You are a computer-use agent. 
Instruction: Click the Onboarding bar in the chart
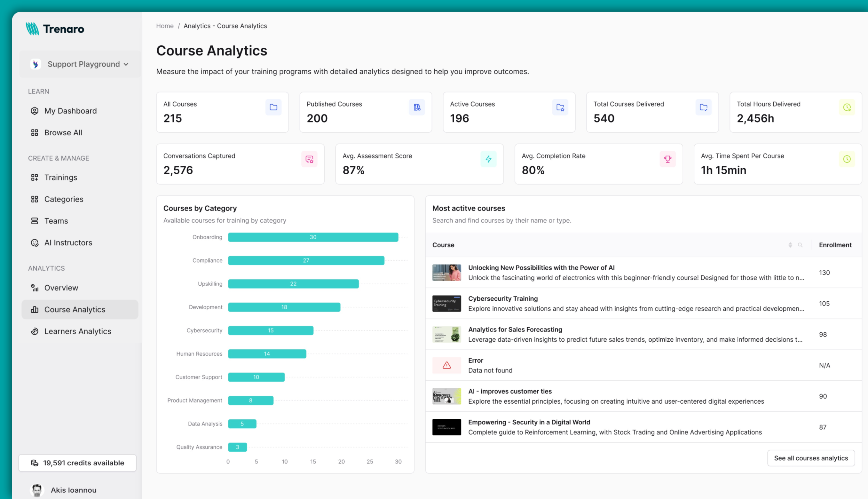pyautogui.click(x=313, y=237)
